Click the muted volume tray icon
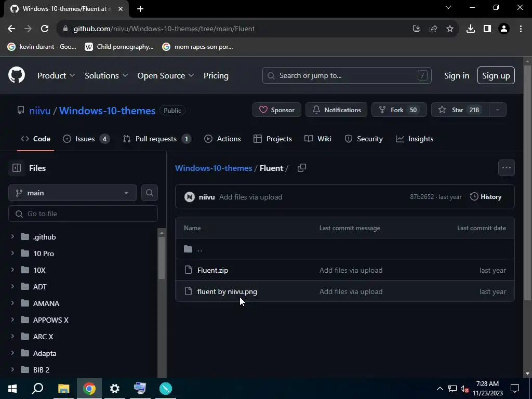 pos(465,389)
